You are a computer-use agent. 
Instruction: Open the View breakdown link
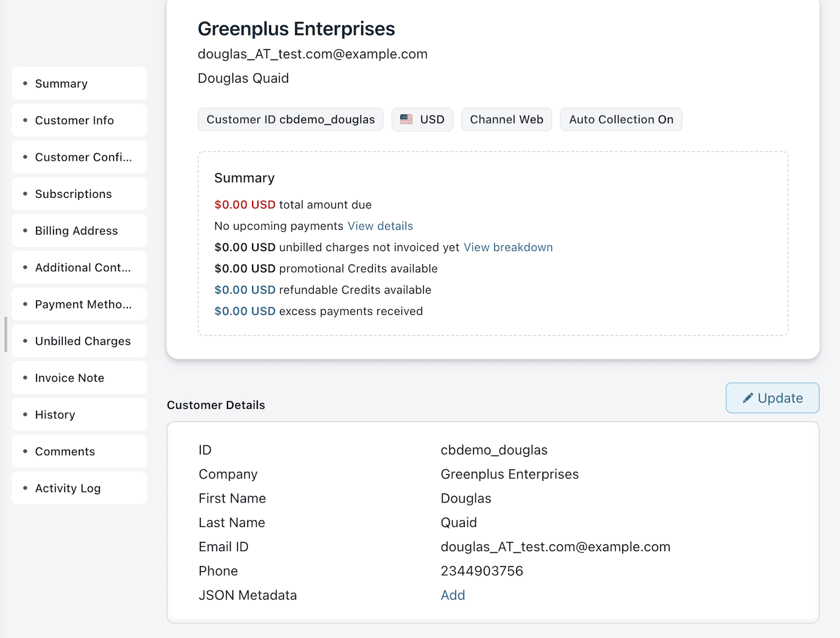tap(508, 247)
